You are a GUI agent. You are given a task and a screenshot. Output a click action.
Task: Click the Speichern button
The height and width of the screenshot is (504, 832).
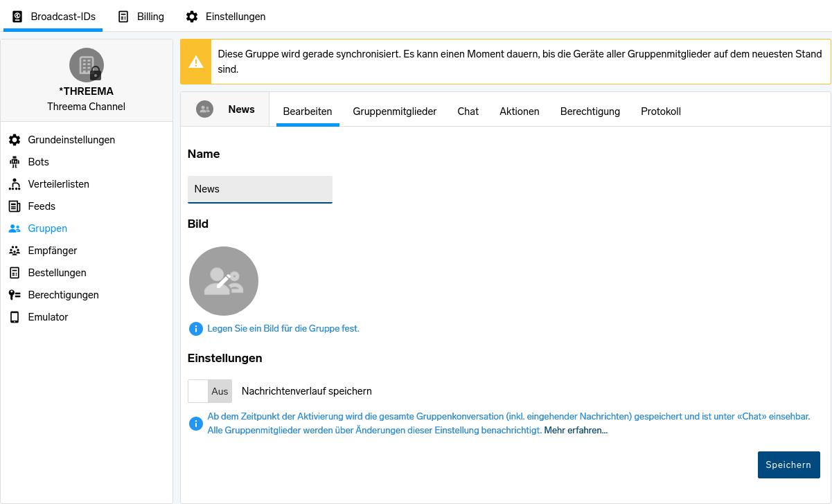point(788,465)
